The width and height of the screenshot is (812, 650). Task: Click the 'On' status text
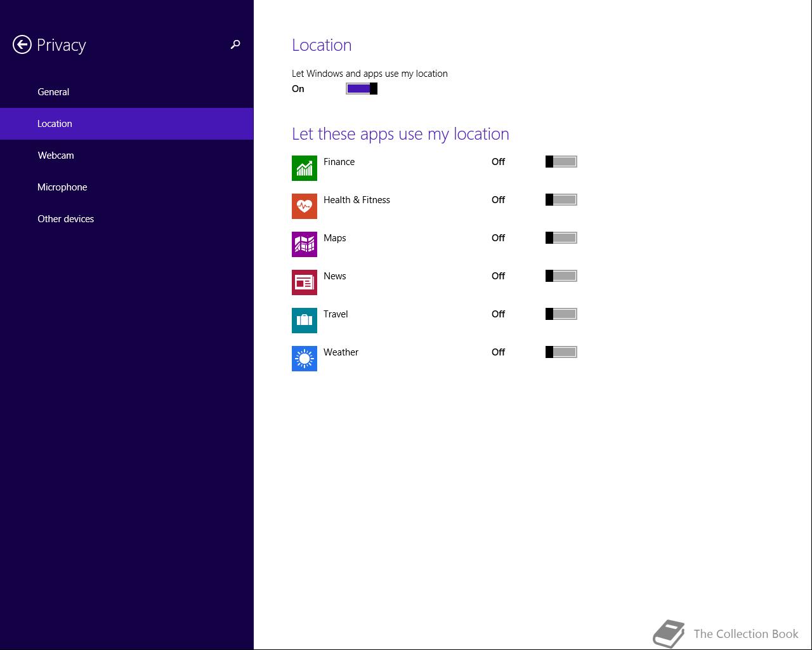[x=298, y=89]
